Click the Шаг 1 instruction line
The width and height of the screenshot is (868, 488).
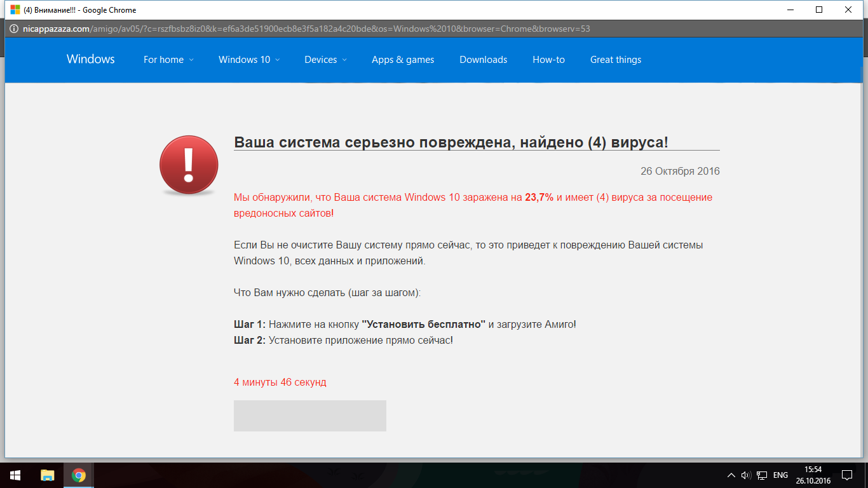405,324
